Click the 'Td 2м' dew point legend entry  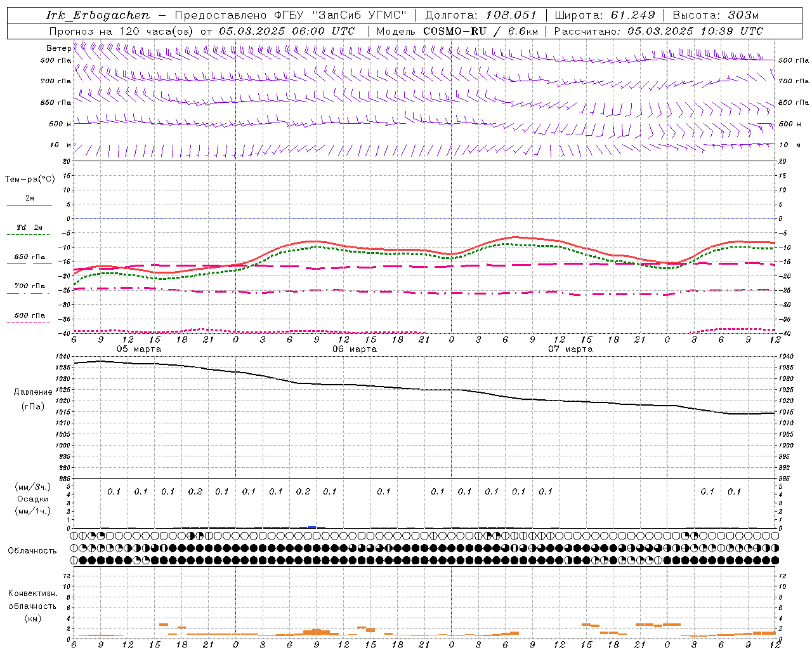coord(30,227)
